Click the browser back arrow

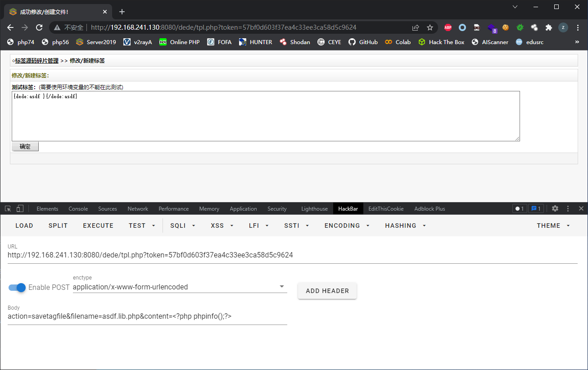point(10,27)
